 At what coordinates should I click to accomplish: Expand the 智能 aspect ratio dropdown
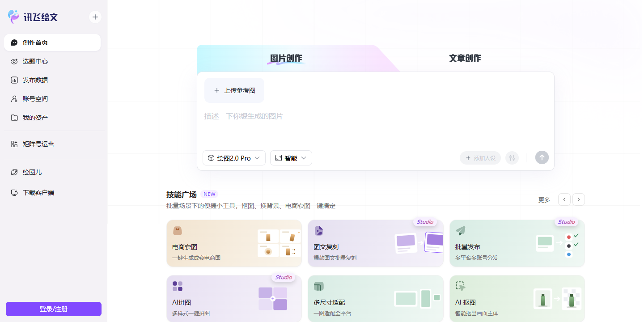click(x=291, y=158)
